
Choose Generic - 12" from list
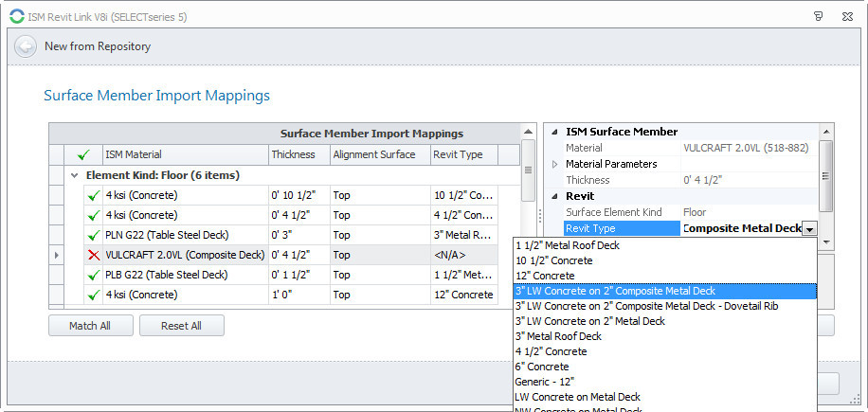[x=664, y=382]
